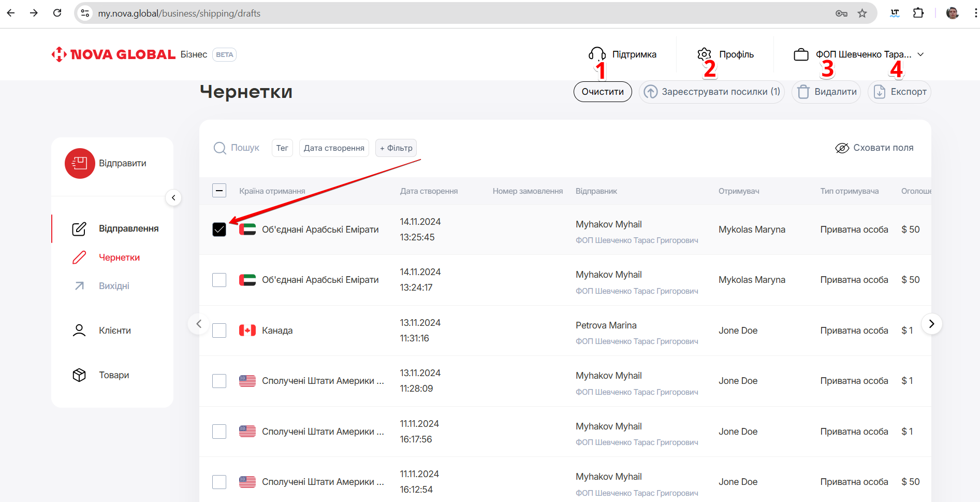Check the Канада draft row checkbox
This screenshot has width=980, height=502.
tap(220, 331)
